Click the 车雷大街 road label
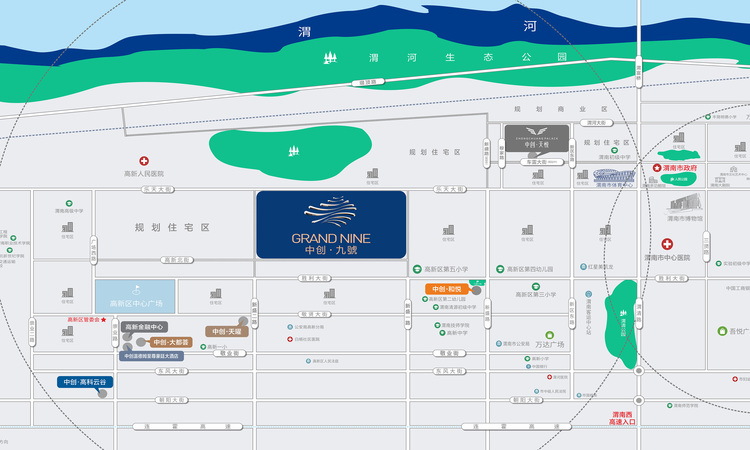The image size is (750, 450). click(542, 162)
